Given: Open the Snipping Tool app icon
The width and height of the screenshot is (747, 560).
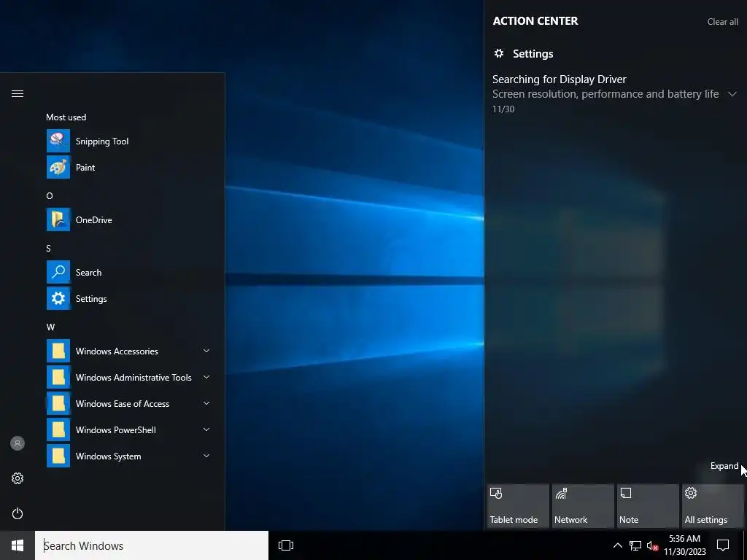Looking at the screenshot, I should 58,141.
